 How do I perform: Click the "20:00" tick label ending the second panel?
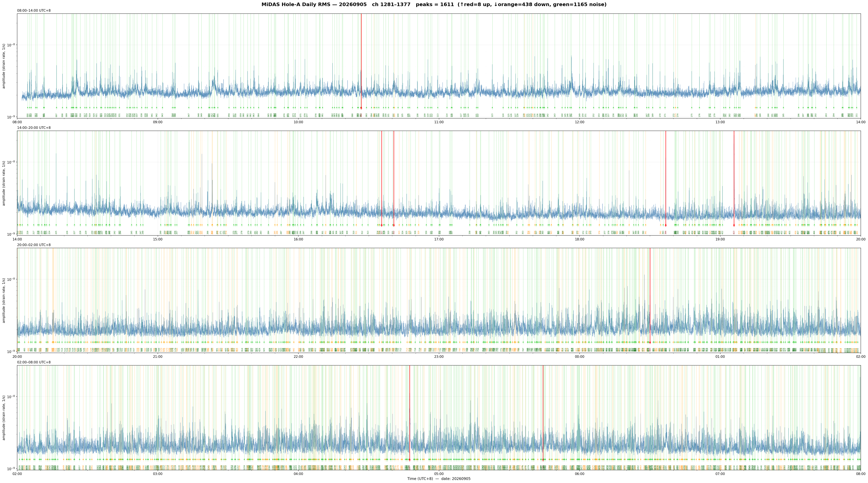(861, 239)
